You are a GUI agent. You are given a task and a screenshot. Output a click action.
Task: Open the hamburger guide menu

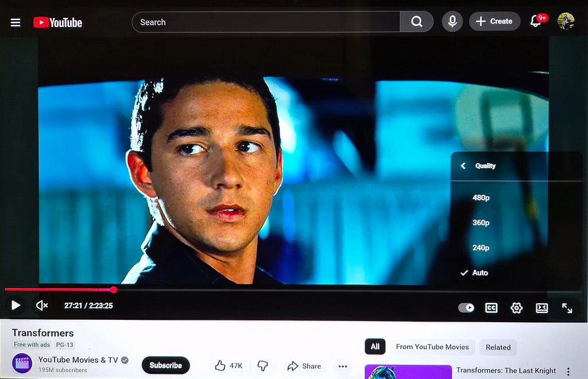click(x=16, y=22)
